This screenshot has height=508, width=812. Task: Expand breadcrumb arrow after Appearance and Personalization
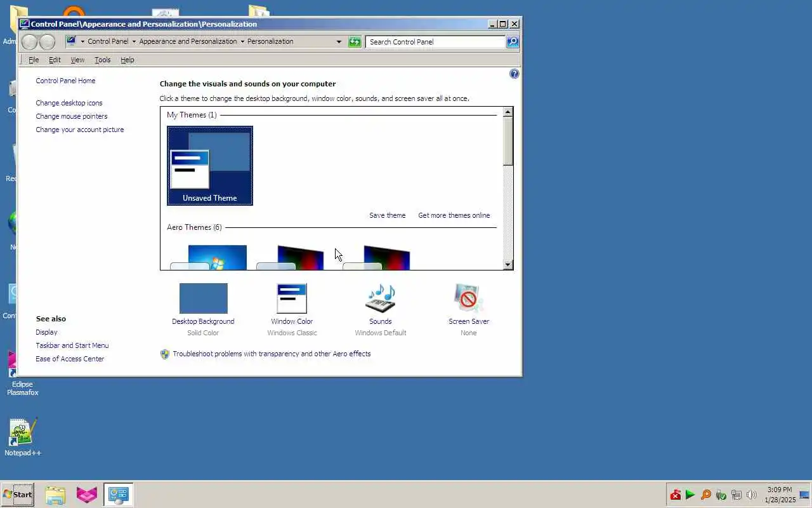click(242, 41)
